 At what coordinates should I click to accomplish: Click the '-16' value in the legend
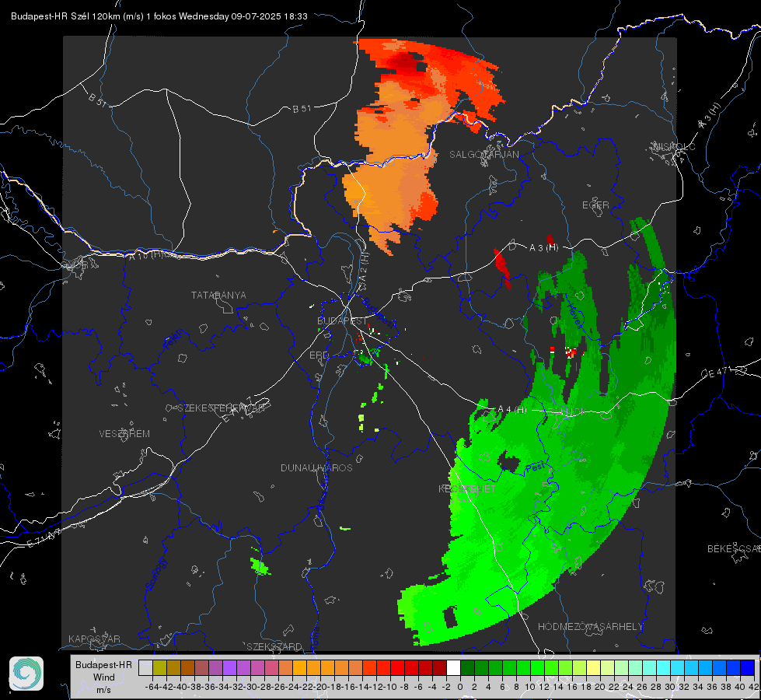point(348,687)
